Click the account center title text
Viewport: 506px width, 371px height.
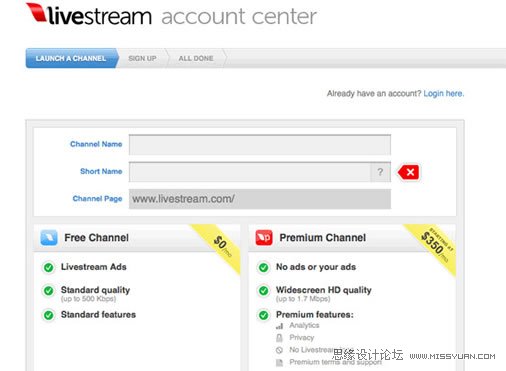click(239, 17)
